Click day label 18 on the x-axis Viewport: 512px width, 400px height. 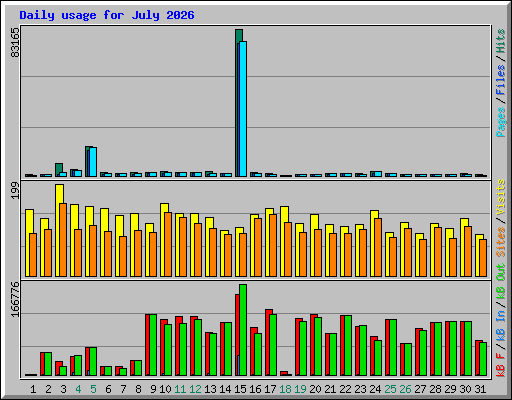point(285,389)
